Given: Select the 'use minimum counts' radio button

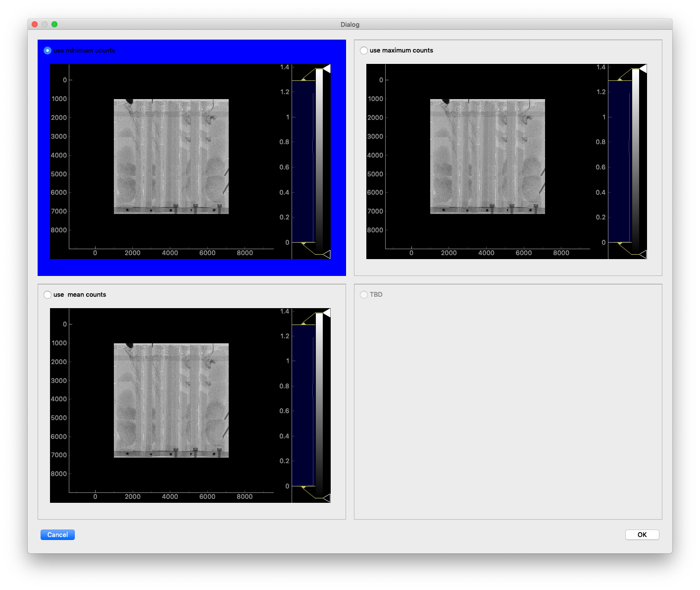Looking at the screenshot, I should (48, 51).
